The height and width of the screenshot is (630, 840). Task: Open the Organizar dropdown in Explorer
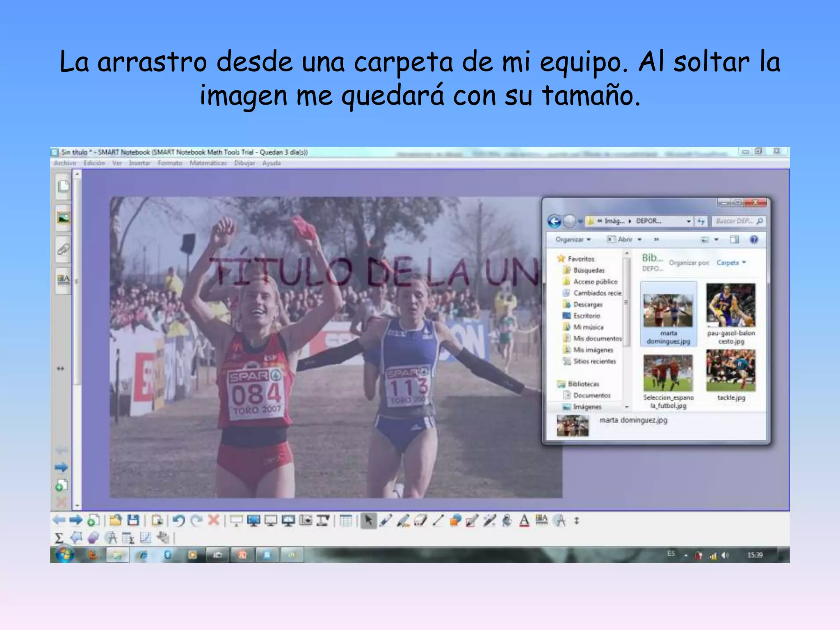pos(573,240)
